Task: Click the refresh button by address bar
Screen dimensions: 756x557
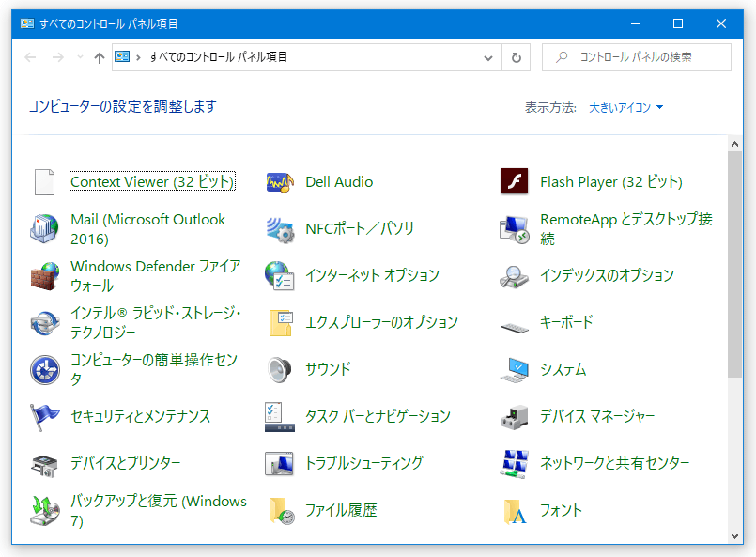Action: point(516,58)
